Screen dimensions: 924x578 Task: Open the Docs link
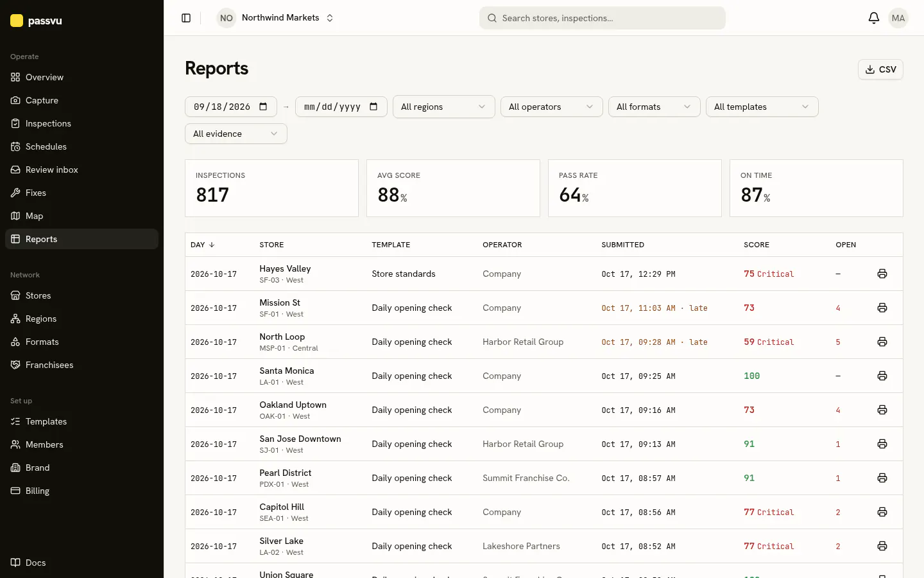pos(81,563)
